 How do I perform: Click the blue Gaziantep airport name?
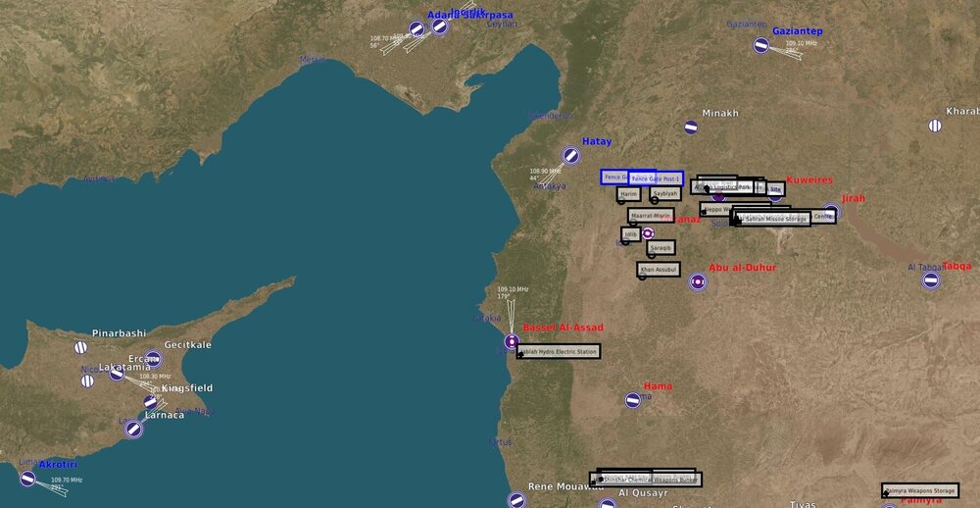click(798, 31)
